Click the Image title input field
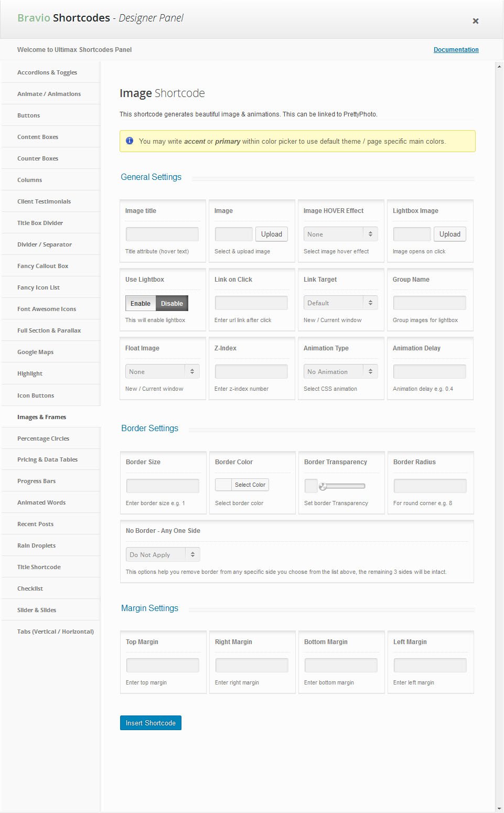Screen dimensions: 504x813 point(162,234)
